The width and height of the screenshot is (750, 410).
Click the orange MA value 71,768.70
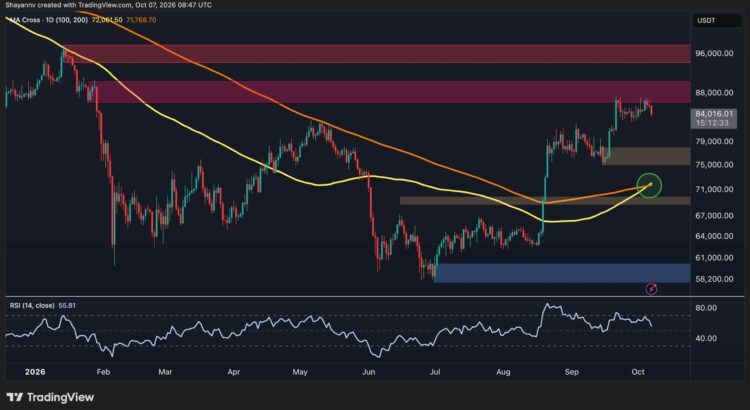pos(141,20)
